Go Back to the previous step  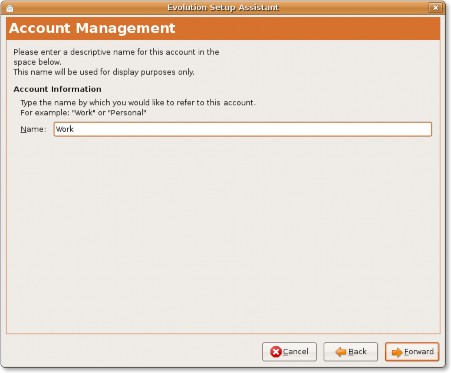point(351,352)
